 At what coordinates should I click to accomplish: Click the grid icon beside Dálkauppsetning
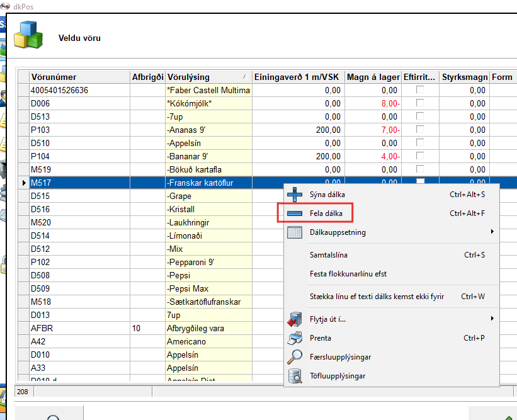(295, 232)
